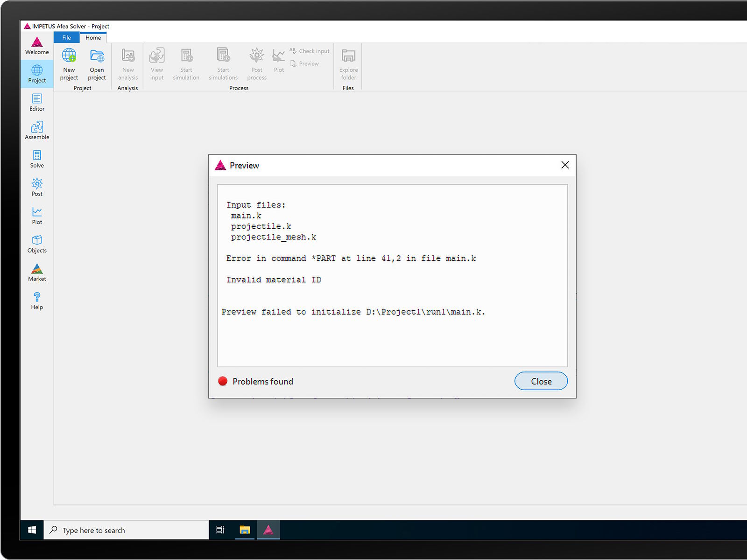Click Explore folder ribbon button
747x560 pixels.
pos(348,64)
